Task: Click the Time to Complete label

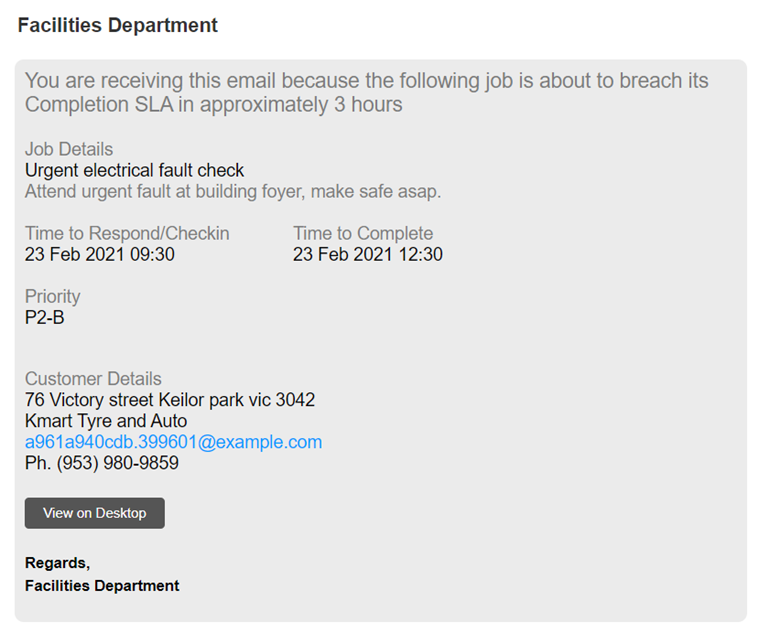Action: coord(363,234)
